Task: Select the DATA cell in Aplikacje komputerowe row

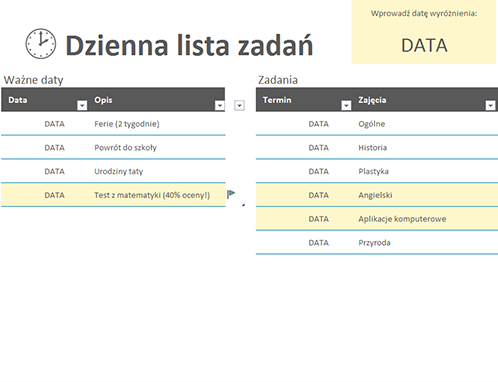Action: [319, 219]
